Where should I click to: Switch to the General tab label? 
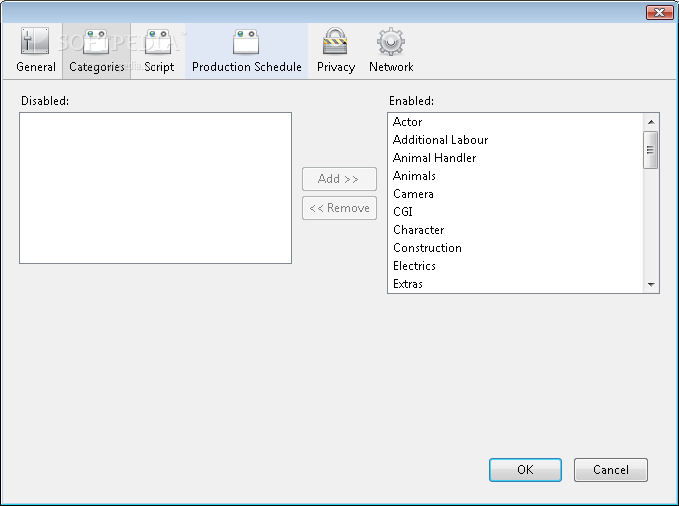point(36,67)
